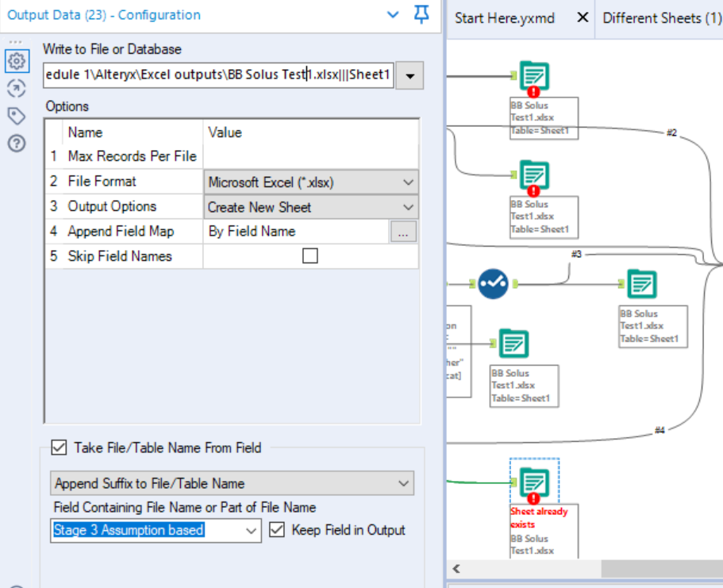Screen dimensions: 723x588
Task: Click the configuration gear icon in sidebar
Action: pyautogui.click(x=16, y=60)
